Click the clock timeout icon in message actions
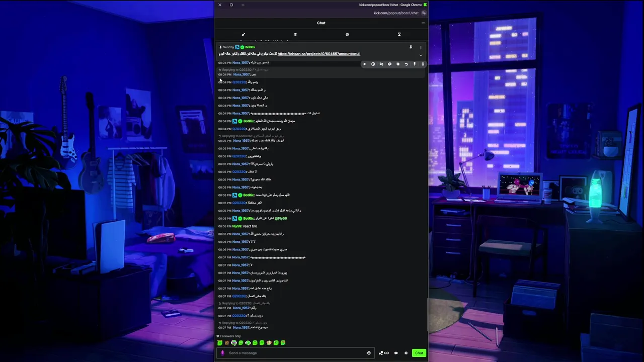This screenshot has height=362, width=644. point(373,64)
